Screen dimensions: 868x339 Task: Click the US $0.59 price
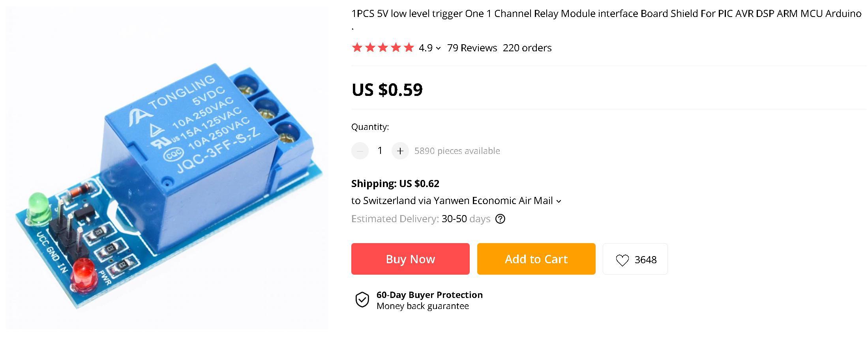coord(387,90)
